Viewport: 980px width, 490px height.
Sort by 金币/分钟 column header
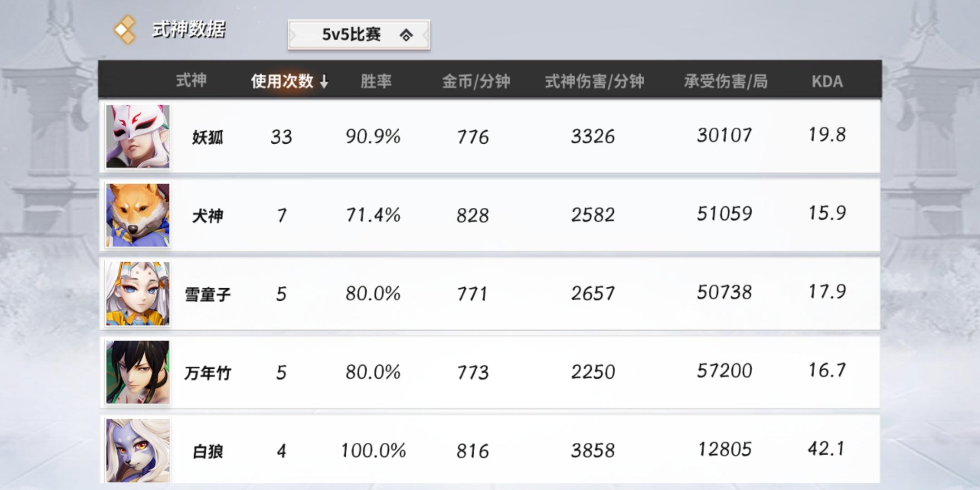click(x=476, y=82)
